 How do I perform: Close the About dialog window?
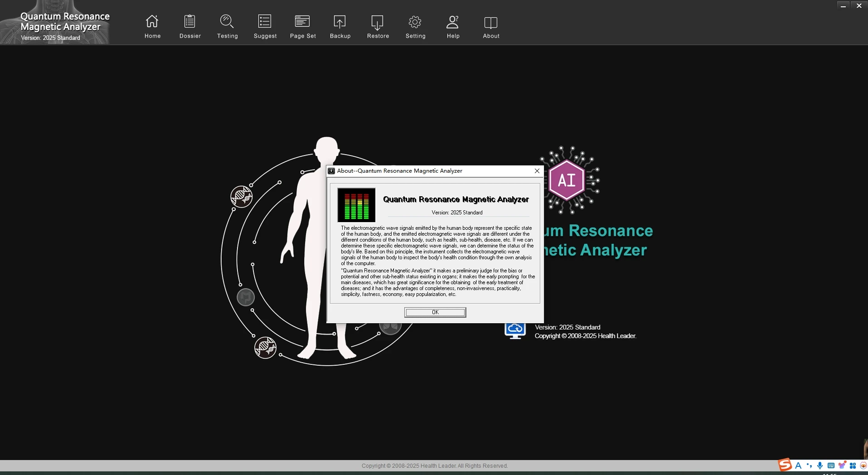[537, 171]
